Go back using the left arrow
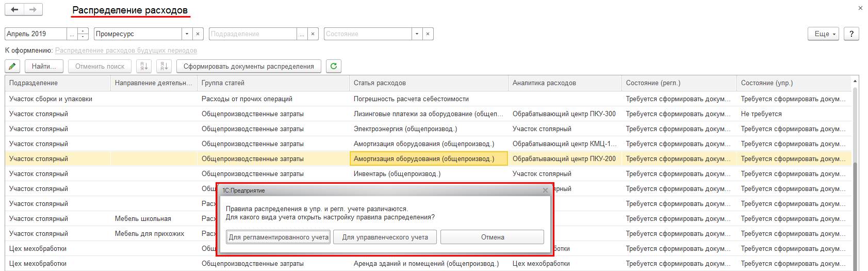This screenshot has width=868, height=271. click(x=14, y=10)
